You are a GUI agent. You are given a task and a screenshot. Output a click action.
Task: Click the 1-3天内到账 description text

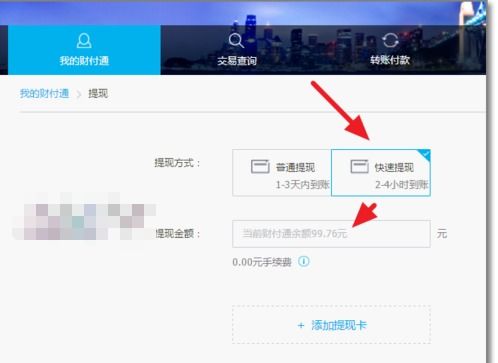pos(303,184)
